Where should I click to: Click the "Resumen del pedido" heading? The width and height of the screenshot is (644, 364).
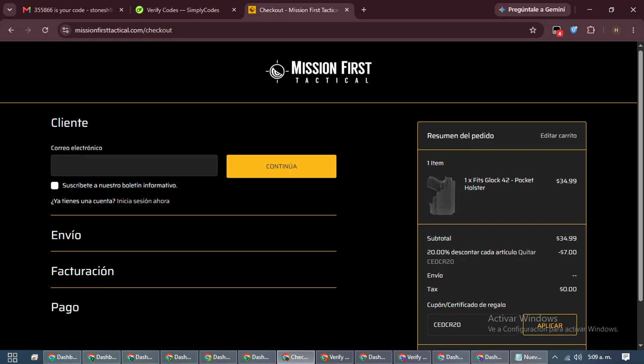(460, 136)
